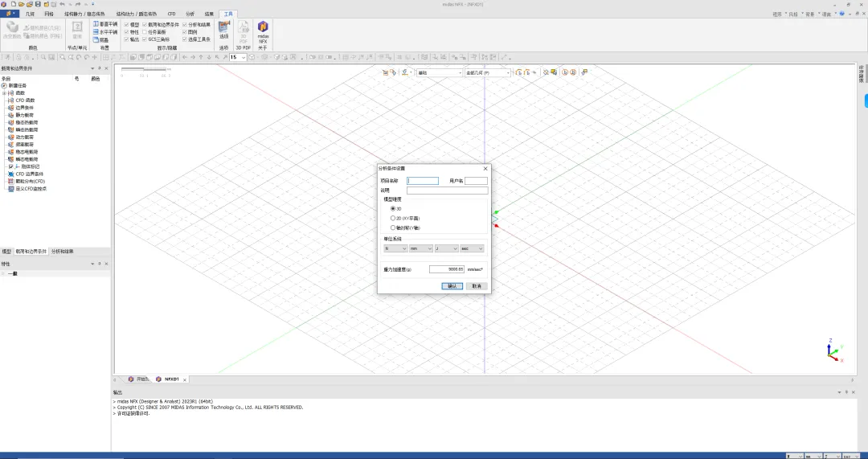Open the energy unit J dropdown
The image size is (868, 459).
pyautogui.click(x=446, y=248)
